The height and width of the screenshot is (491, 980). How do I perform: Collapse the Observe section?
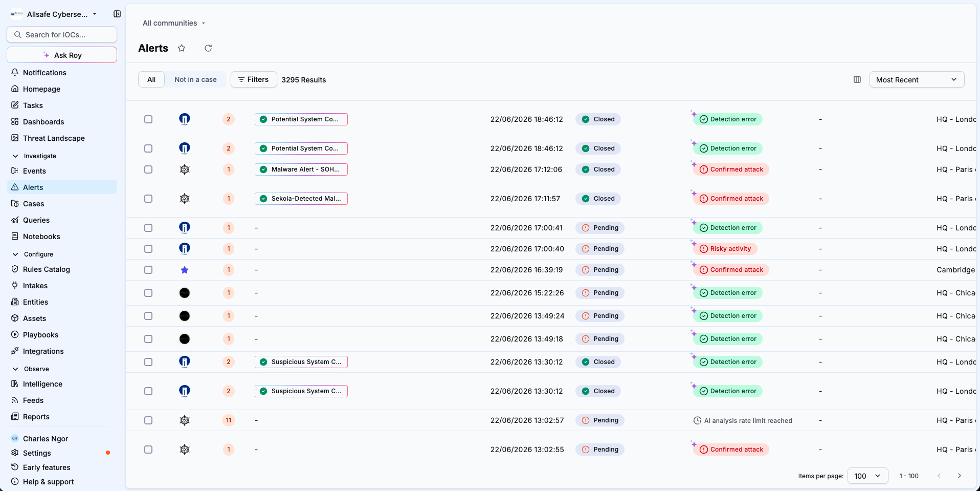point(31,369)
